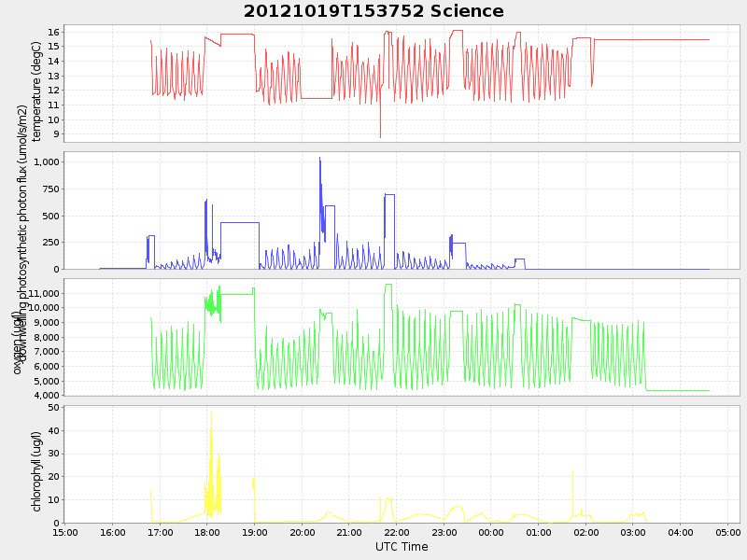
Task: Click the 50 tick on the chlorophyll axis
Action: tap(54, 408)
